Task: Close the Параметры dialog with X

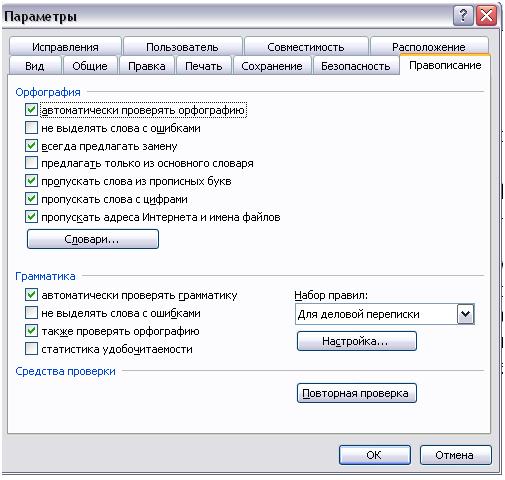Action: (x=487, y=16)
